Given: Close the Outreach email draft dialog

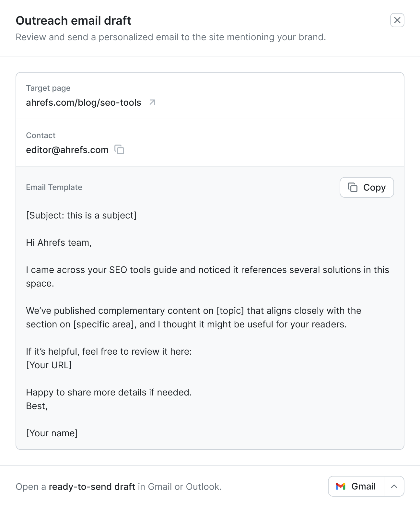Looking at the screenshot, I should (397, 20).
